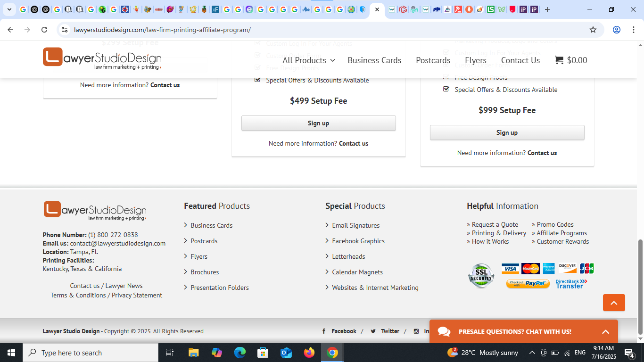The image size is (644, 362).
Task: Open Websites & Internet Marketing link
Action: click(375, 288)
